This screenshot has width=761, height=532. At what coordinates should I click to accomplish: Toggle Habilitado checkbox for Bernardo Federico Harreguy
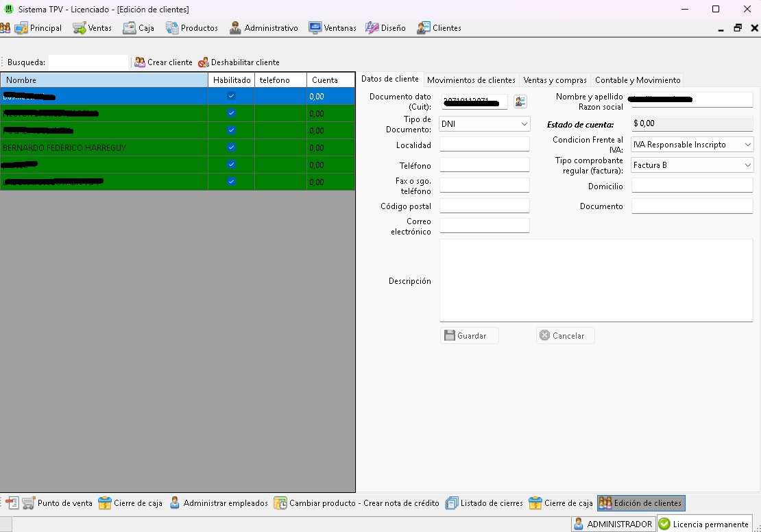click(x=231, y=147)
